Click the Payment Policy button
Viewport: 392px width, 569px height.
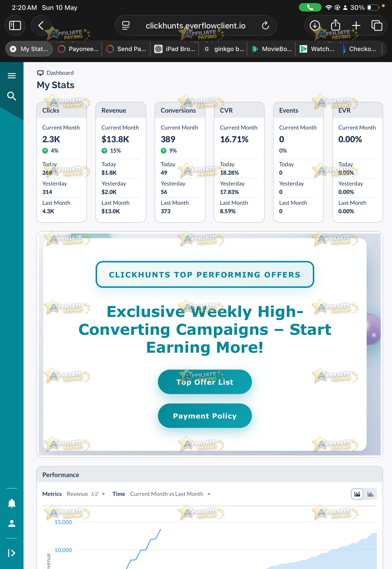coord(205,416)
